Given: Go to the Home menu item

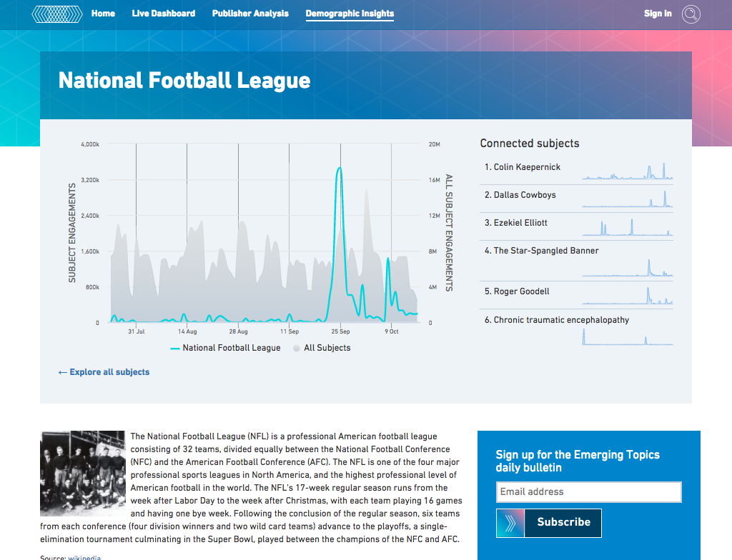Looking at the screenshot, I should (103, 14).
